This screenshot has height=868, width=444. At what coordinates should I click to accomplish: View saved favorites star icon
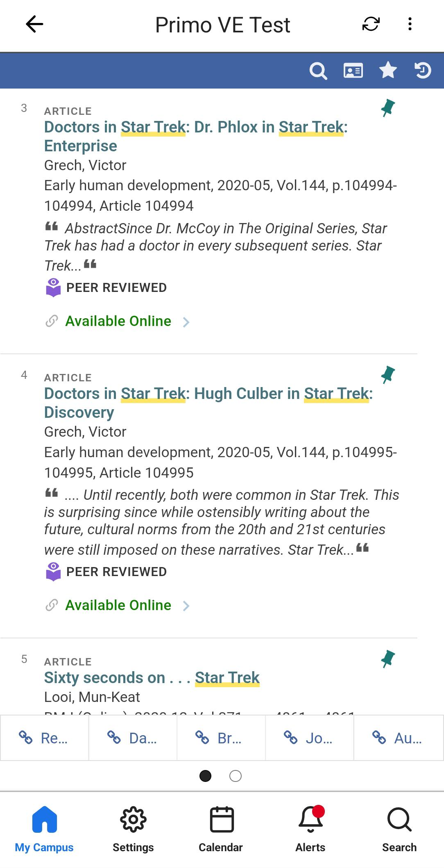tap(387, 71)
